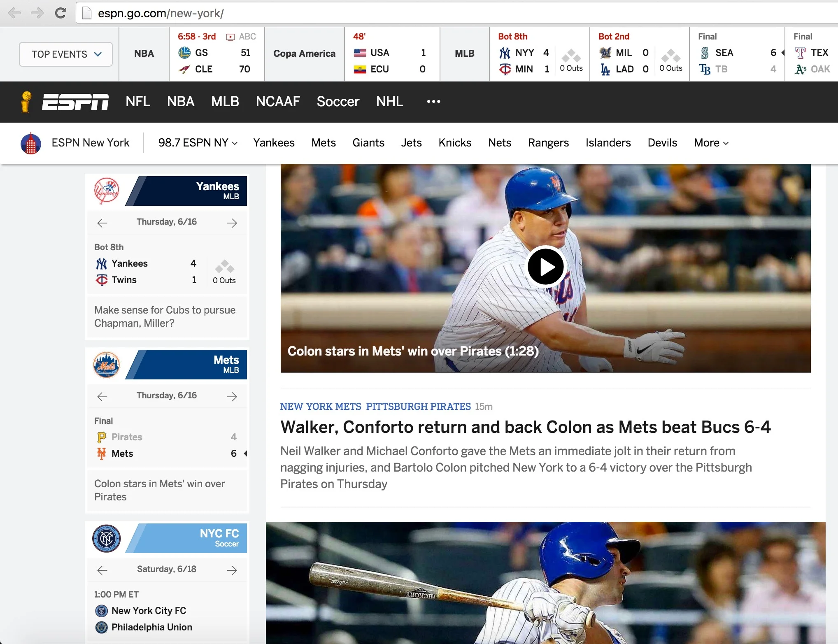Click the ESPN New York building icon
This screenshot has width=838, height=644.
31,143
